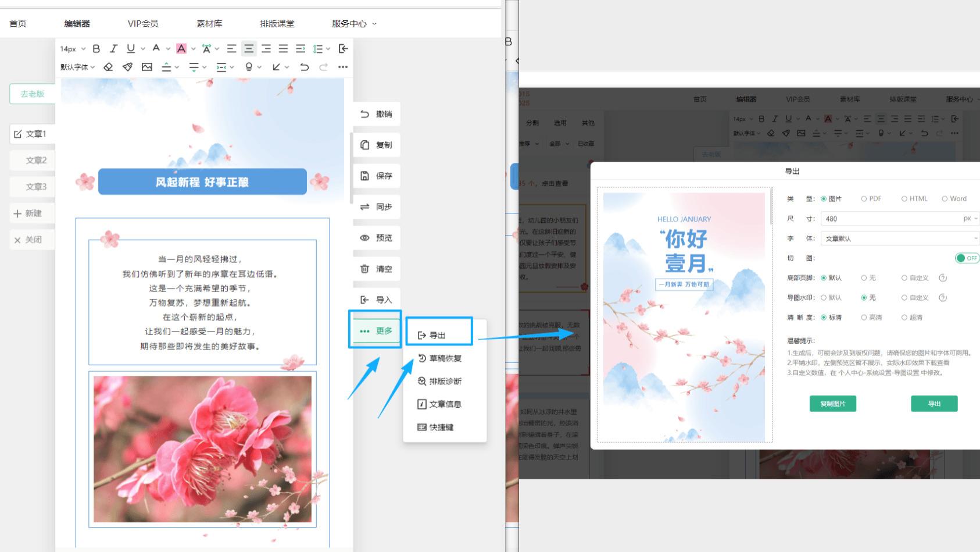Click the undo arrow in the toolbar

(304, 67)
